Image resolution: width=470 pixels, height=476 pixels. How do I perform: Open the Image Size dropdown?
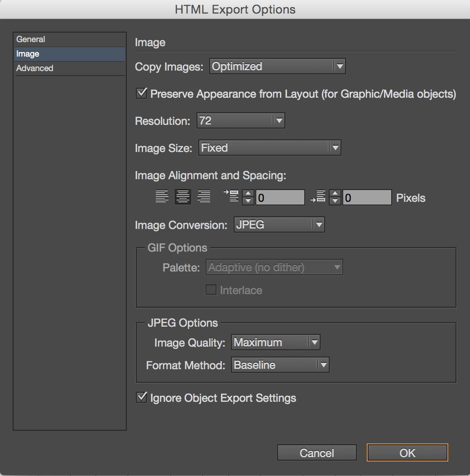(269, 148)
